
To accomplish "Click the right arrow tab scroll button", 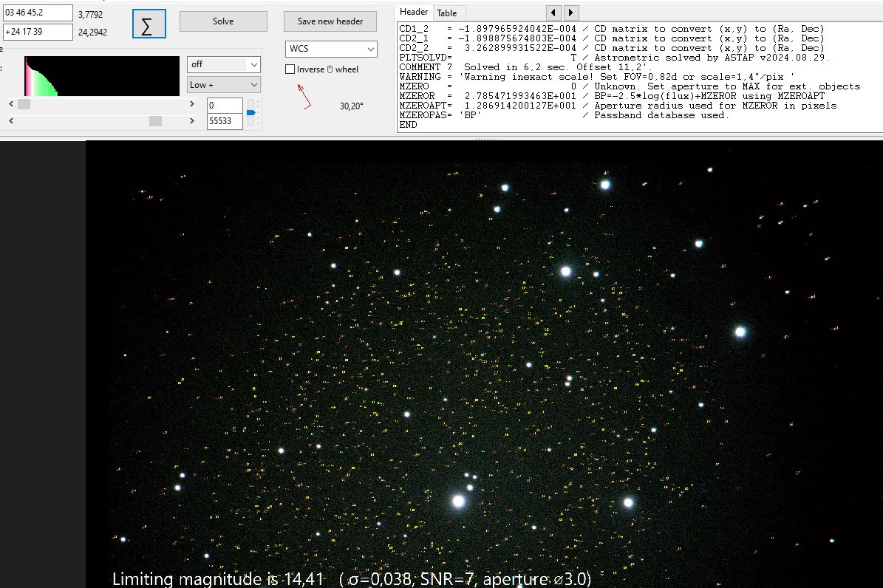I will coord(571,13).
